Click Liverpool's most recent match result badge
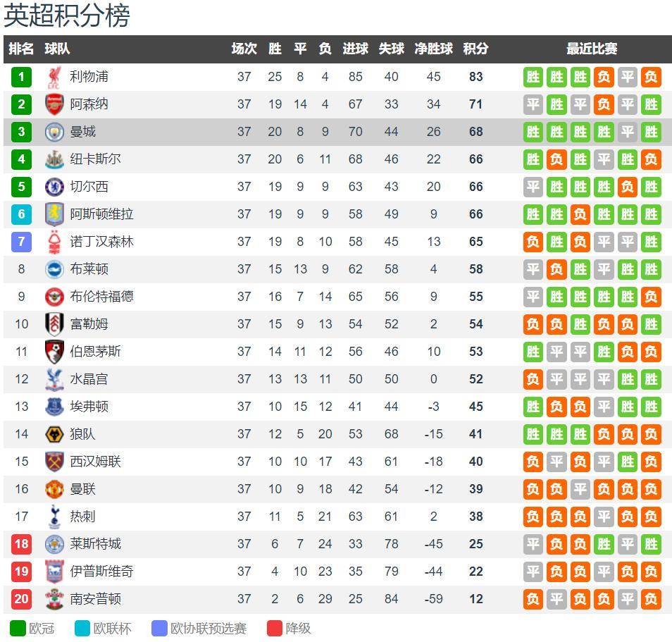 [x=651, y=77]
